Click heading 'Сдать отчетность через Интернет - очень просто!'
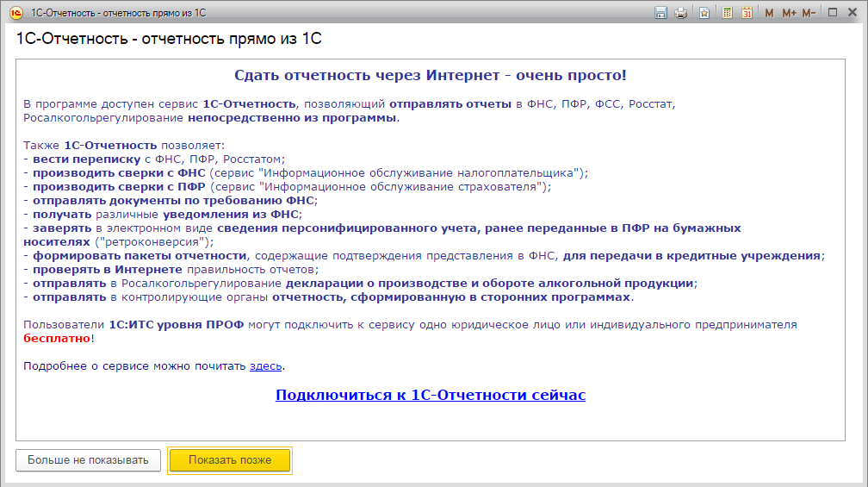 (x=431, y=75)
